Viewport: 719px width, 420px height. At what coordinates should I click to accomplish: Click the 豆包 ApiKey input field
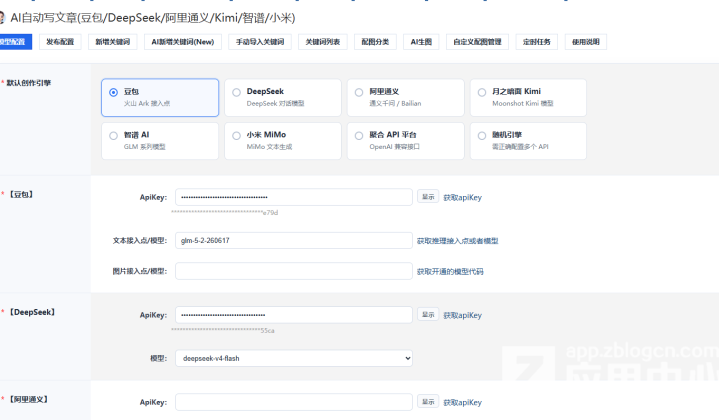(293, 197)
